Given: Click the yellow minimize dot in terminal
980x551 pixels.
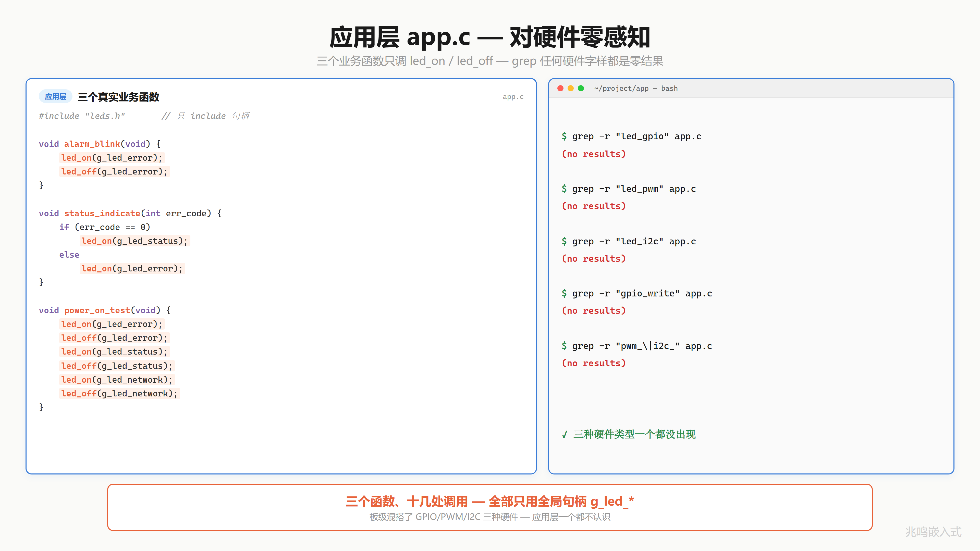Looking at the screenshot, I should [571, 88].
